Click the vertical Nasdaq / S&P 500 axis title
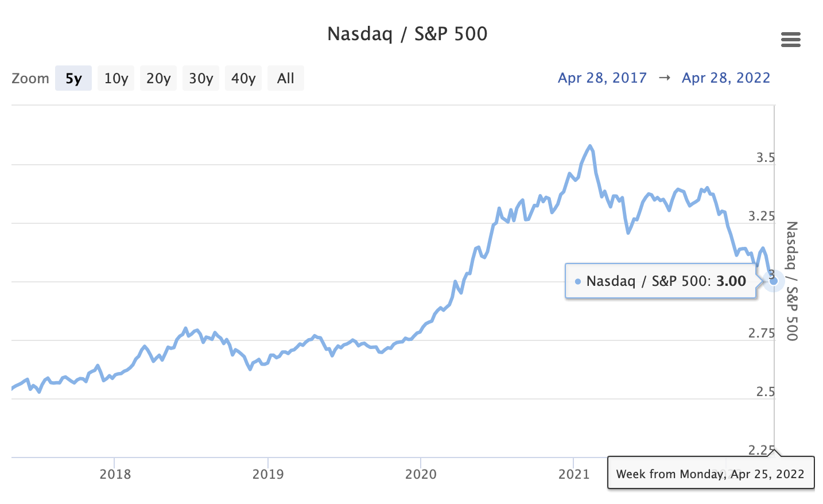The width and height of the screenshot is (823, 504). [792, 281]
